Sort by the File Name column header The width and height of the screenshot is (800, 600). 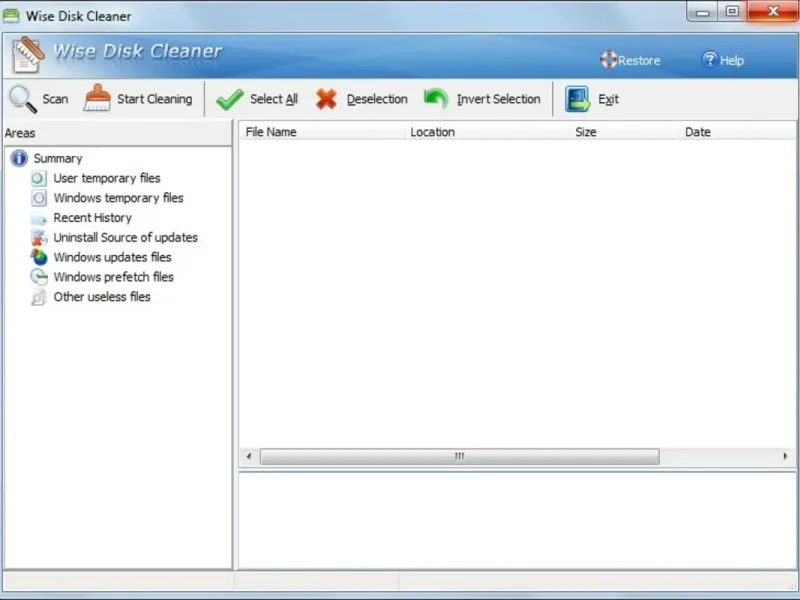click(322, 132)
